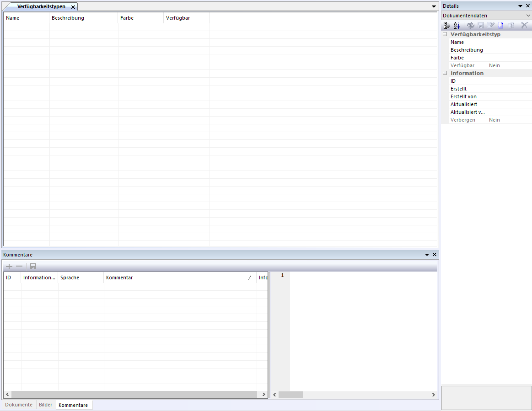The image size is (532, 411).
Task: Click the save icon in Kommentare toolbar
Action: (x=33, y=267)
